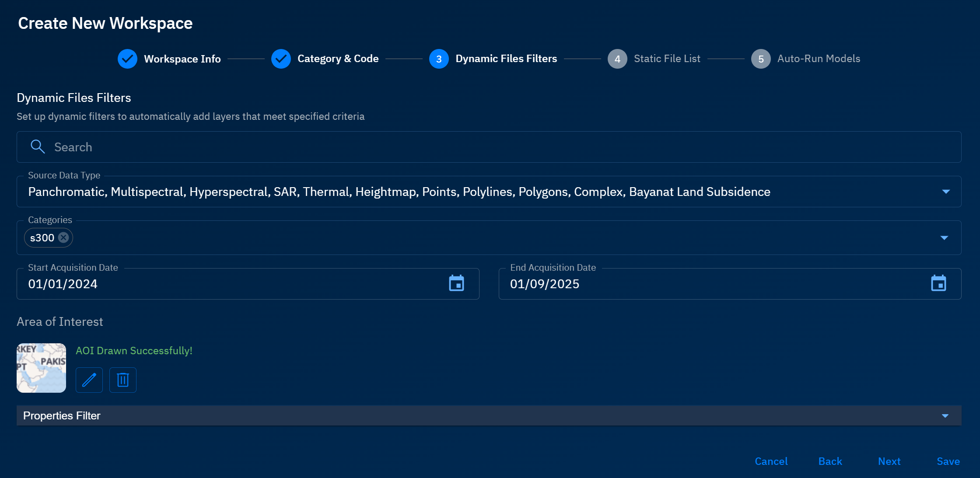
Task: Click step 5 circle icon
Action: point(760,59)
